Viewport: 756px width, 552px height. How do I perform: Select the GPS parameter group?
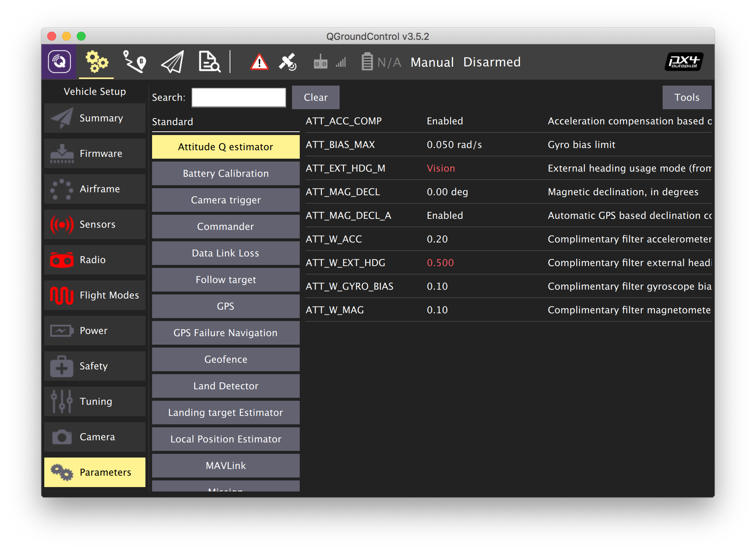click(x=226, y=306)
